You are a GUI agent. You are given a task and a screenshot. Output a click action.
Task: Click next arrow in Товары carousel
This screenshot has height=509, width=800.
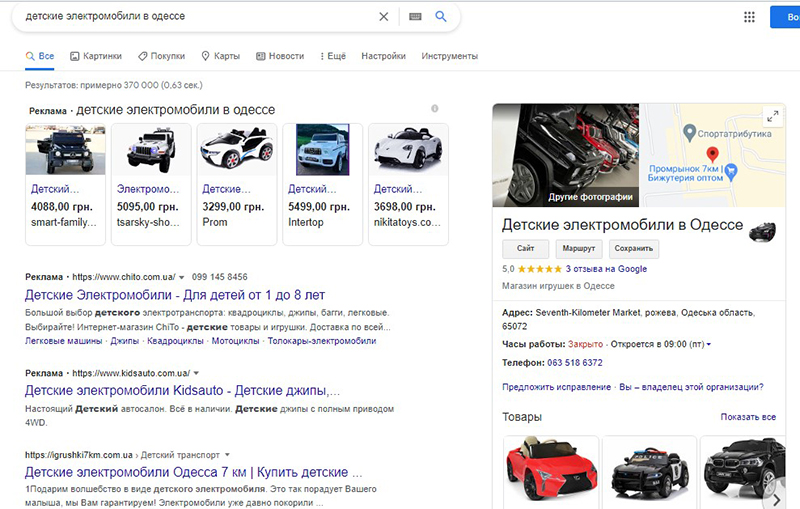[x=776, y=499]
